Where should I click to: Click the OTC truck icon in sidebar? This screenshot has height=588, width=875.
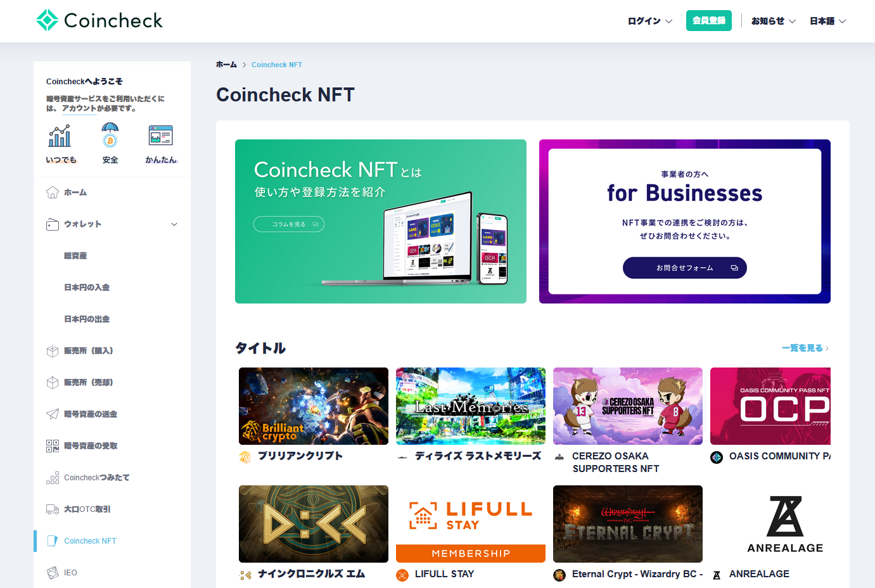[53, 509]
